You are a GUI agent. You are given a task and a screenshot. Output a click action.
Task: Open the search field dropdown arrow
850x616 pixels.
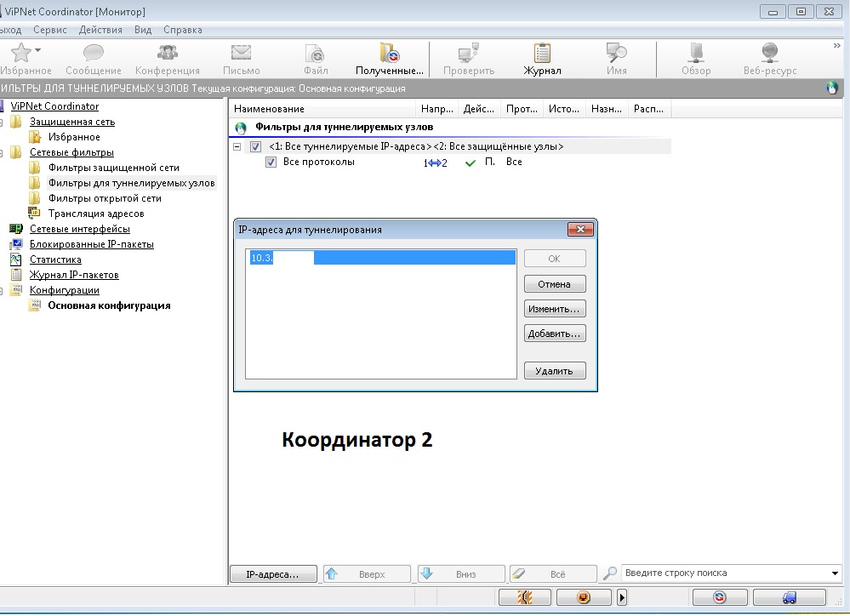pos(835,573)
